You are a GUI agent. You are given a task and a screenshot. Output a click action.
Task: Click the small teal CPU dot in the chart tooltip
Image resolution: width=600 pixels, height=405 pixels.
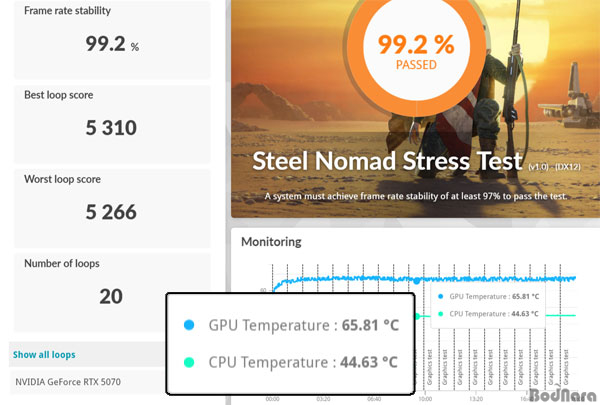(x=440, y=316)
